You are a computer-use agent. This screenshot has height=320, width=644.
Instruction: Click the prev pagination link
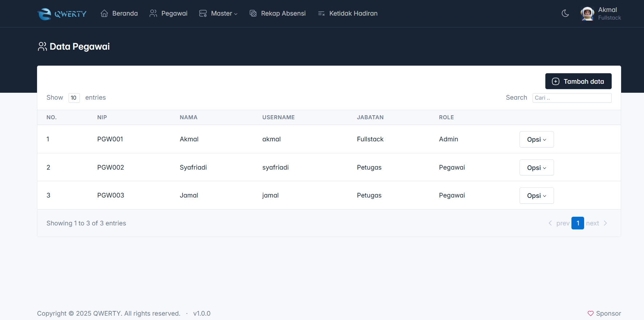(x=563, y=223)
